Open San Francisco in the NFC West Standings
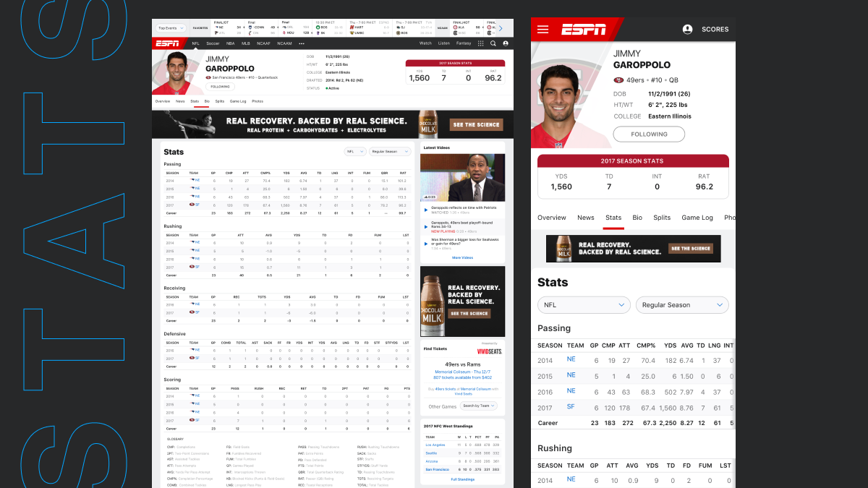This screenshot has width=868, height=488. (436, 469)
